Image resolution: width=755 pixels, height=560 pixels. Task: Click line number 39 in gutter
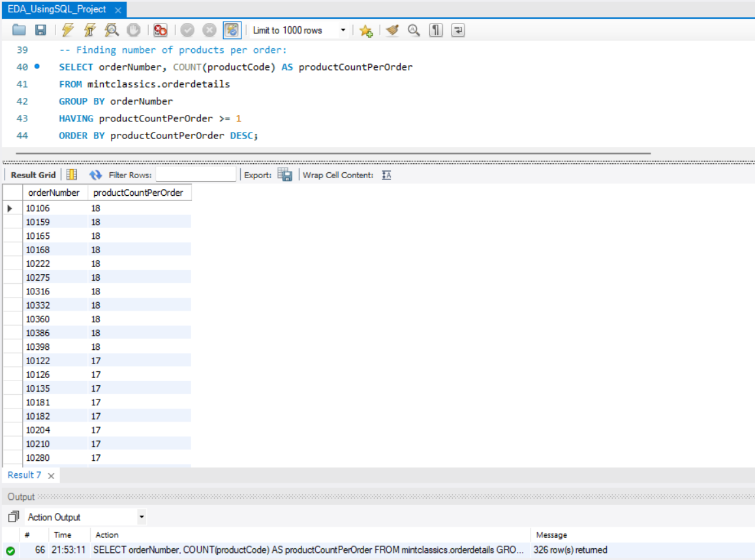point(22,50)
